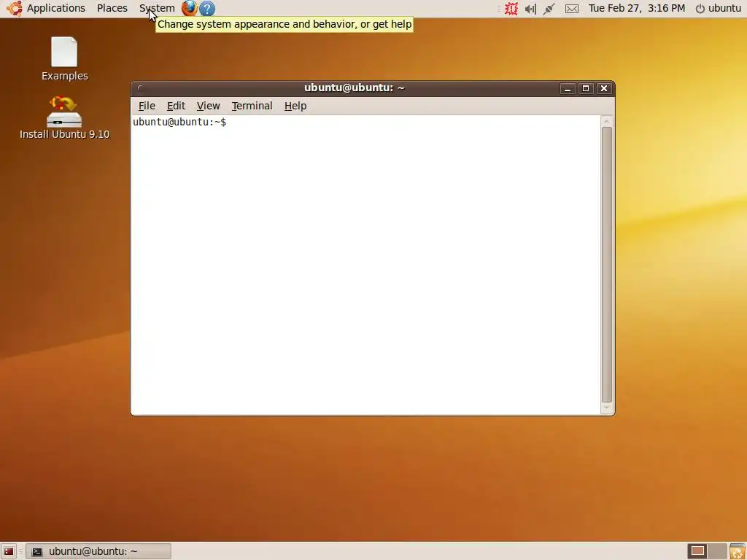Open the terminal Edit menu
Screen dimensions: 747x560
click(x=176, y=106)
